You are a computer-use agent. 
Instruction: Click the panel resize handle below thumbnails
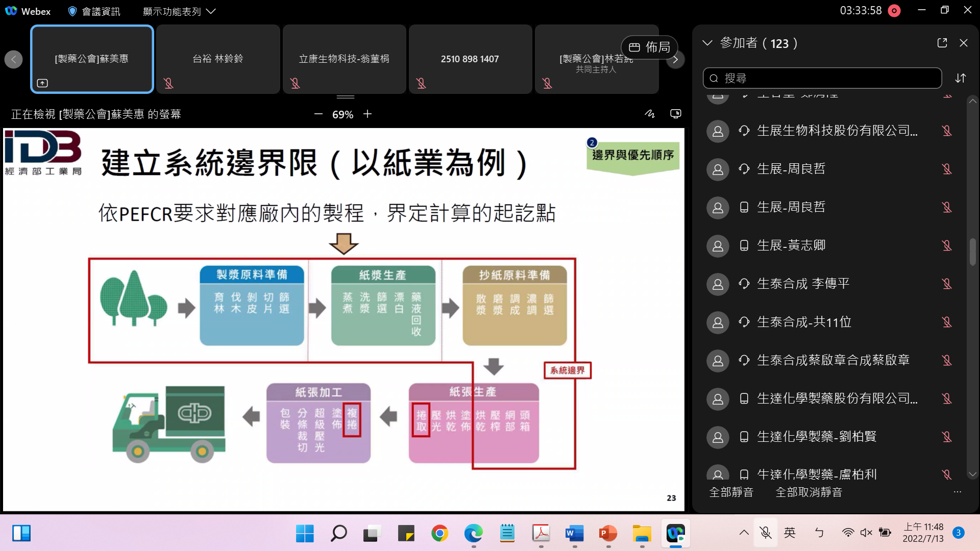[346, 96]
